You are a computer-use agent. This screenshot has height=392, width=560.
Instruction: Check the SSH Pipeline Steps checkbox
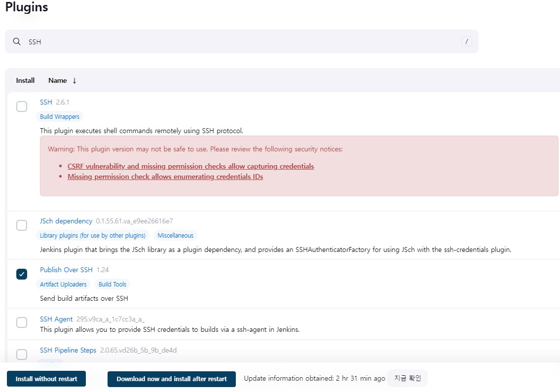pos(22,354)
